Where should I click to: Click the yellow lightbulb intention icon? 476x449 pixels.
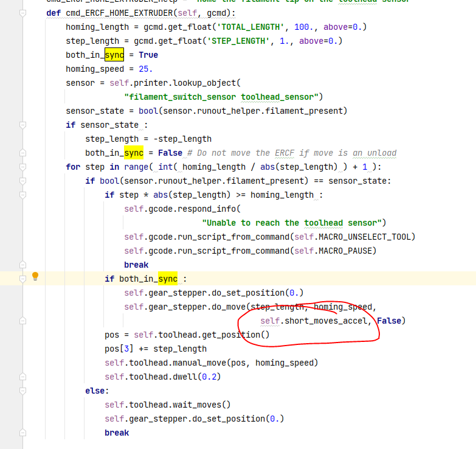click(35, 276)
